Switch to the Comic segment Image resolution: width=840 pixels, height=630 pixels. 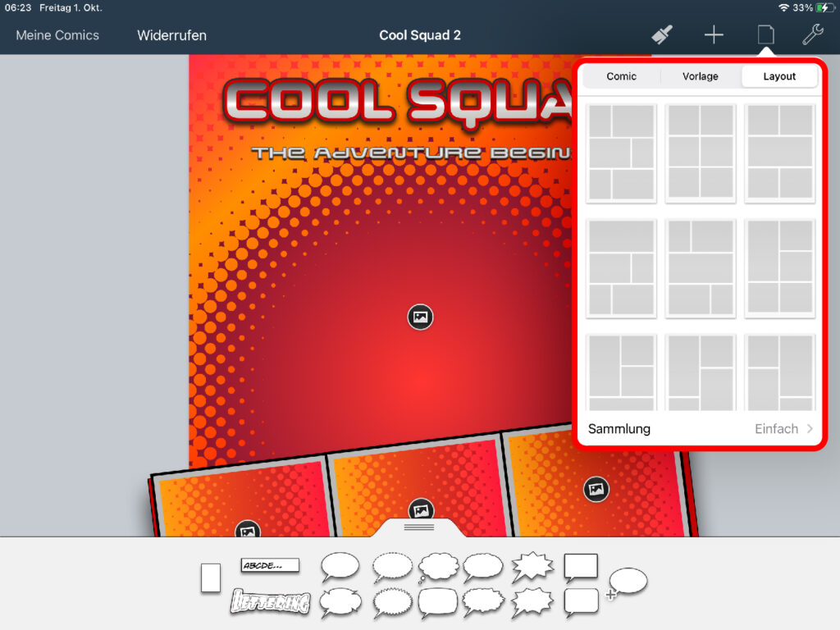621,76
